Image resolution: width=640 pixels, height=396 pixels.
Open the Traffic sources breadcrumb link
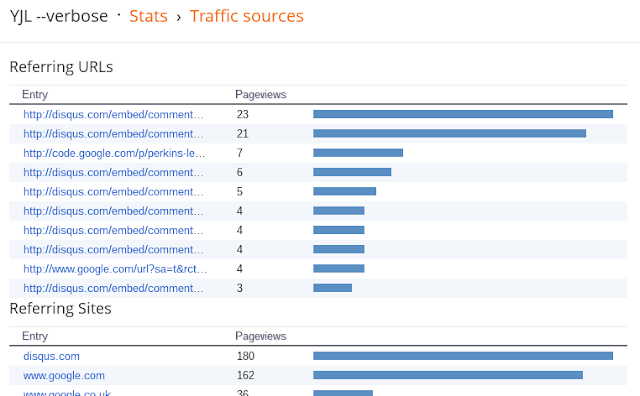pyautogui.click(x=247, y=16)
